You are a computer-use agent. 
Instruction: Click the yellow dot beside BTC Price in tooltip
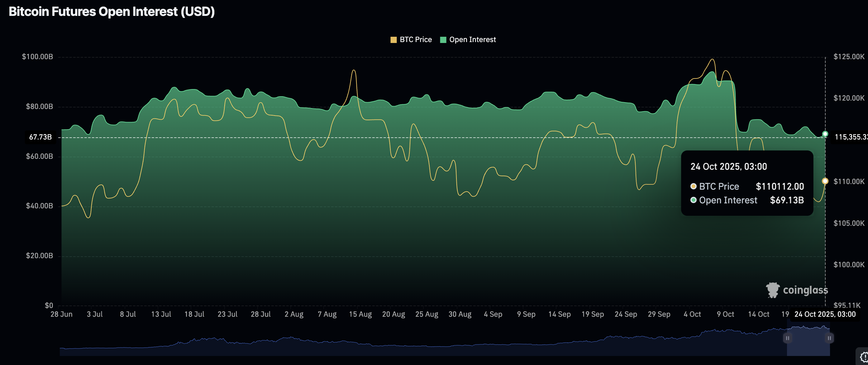point(693,186)
